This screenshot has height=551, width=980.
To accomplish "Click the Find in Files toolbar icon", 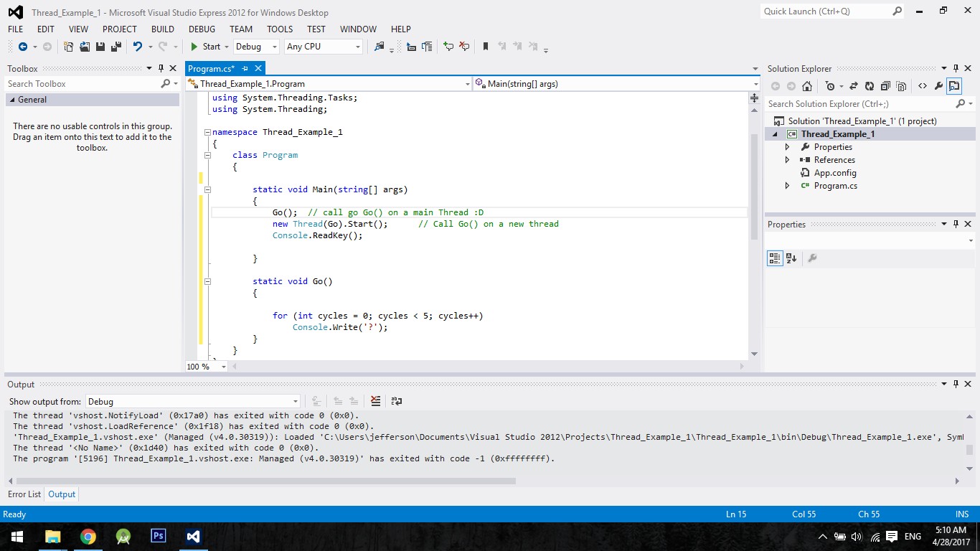I will pyautogui.click(x=380, y=47).
